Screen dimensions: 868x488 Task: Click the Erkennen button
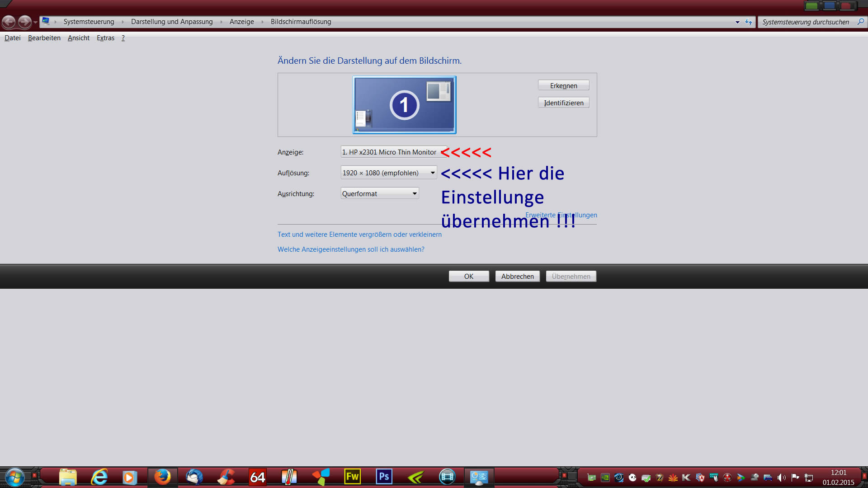(x=563, y=85)
